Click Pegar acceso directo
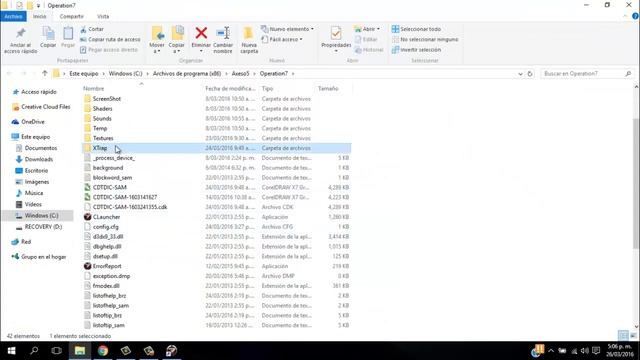Screen dimensions: 640x360 click(109, 50)
